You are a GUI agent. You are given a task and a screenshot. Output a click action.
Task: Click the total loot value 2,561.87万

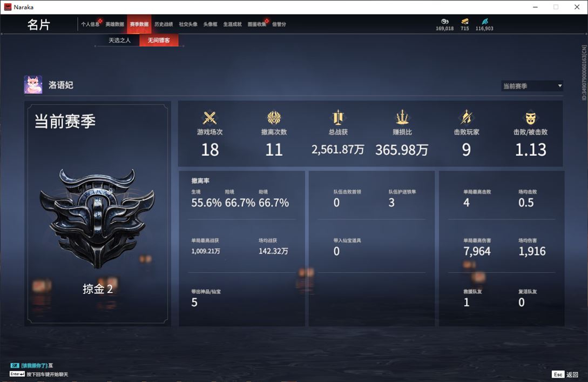(338, 149)
